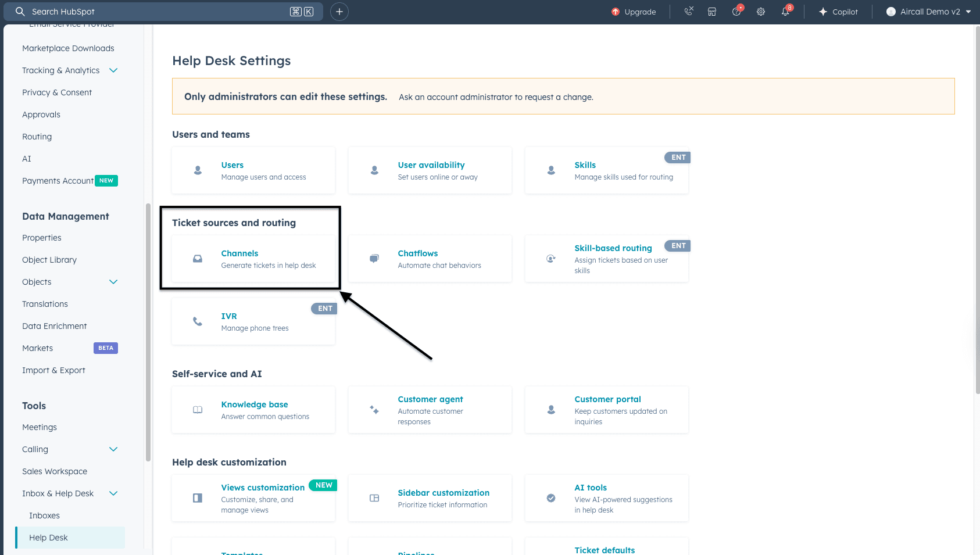Click the sidebar vertical scrollbar
Screen dimensions: 980x555
coord(148,331)
